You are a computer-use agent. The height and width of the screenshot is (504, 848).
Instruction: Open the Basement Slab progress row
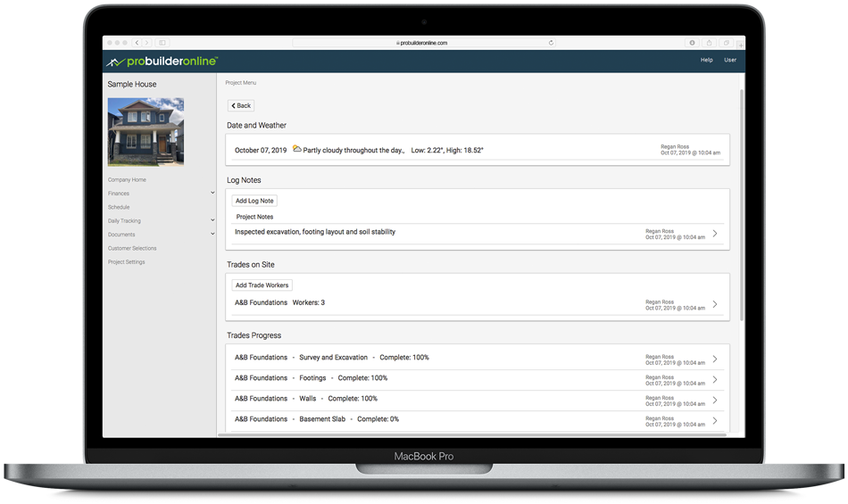pos(477,421)
